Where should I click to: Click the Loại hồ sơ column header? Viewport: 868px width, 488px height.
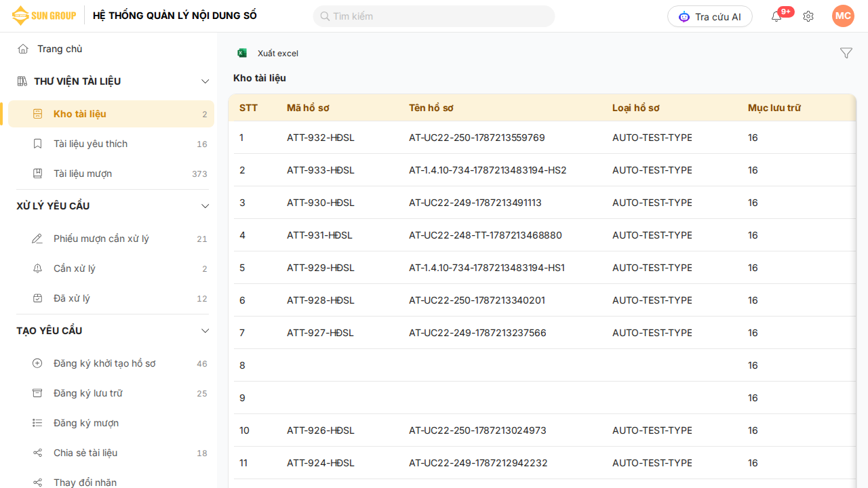click(x=636, y=108)
